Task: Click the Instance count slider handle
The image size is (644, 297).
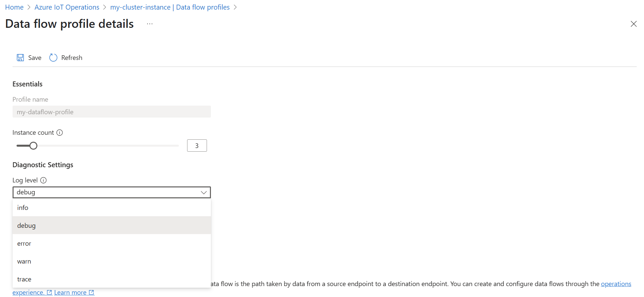Action: click(x=33, y=146)
